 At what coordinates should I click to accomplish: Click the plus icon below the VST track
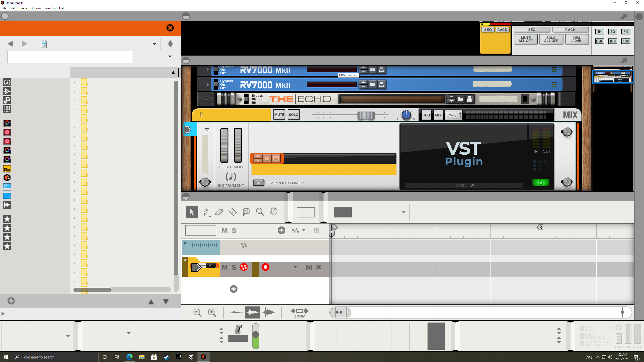pos(234,289)
